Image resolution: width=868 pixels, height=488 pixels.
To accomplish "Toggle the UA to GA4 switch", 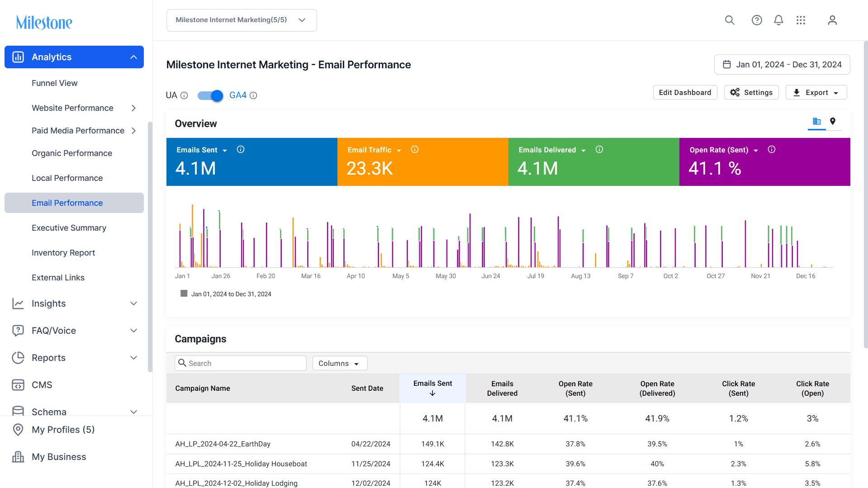I will [x=210, y=95].
